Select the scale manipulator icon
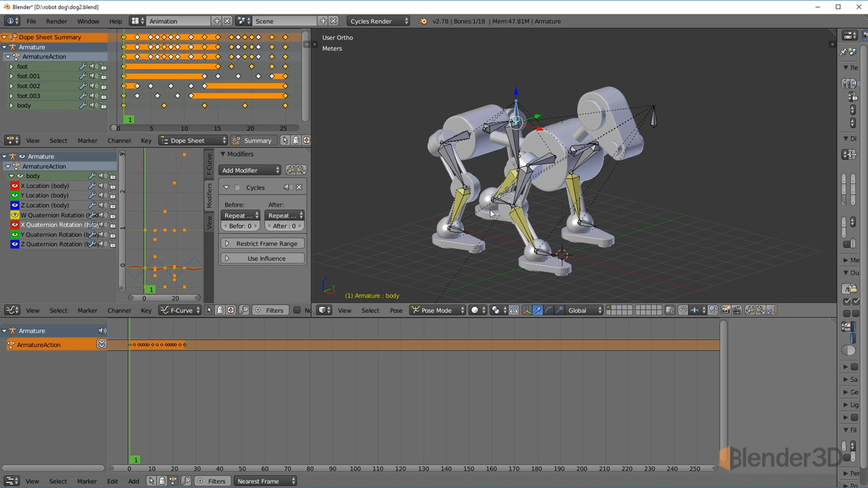 559,310
